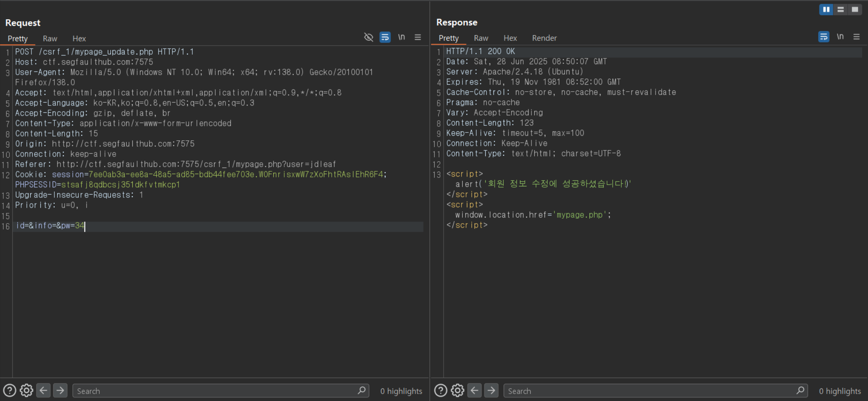Click the Pragma: no-cache response header
This screenshot has height=401, width=868.
click(x=483, y=103)
